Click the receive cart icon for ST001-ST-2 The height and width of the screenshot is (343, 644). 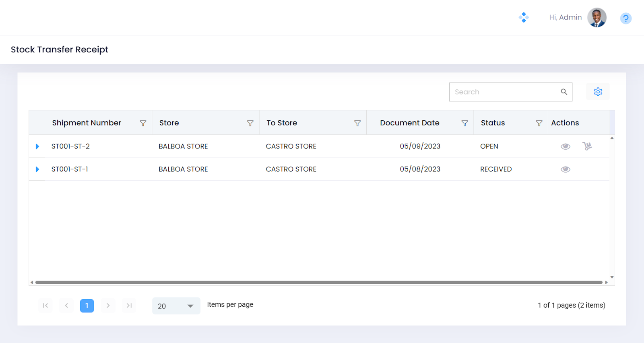(587, 146)
